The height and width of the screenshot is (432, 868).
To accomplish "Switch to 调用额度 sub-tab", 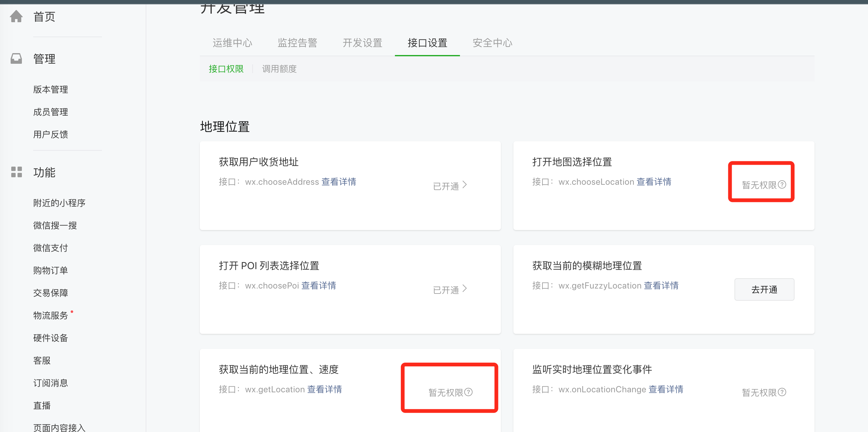I will 279,69.
